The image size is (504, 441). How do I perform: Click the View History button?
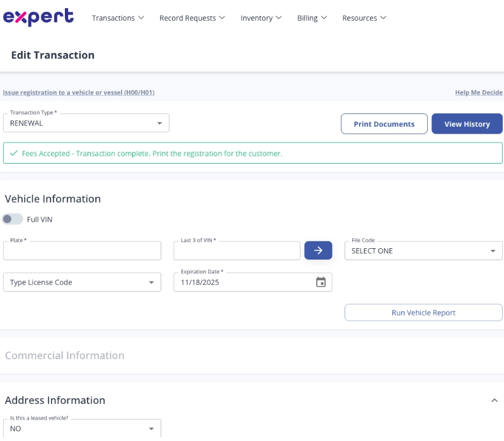coord(467,124)
